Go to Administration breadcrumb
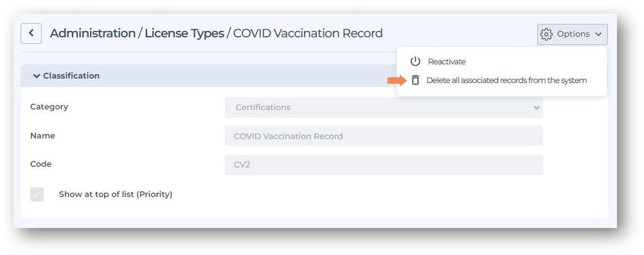This screenshot has width=644, height=255. tap(93, 33)
